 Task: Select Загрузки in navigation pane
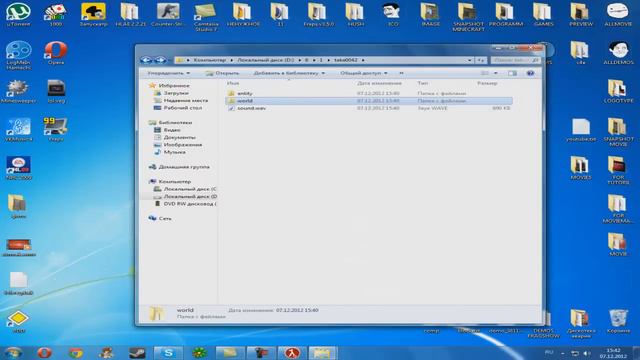176,93
